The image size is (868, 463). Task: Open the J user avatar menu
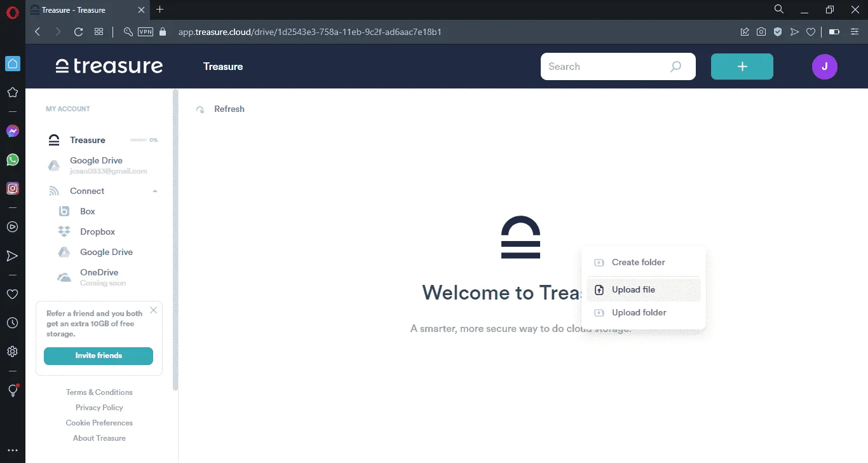(825, 66)
